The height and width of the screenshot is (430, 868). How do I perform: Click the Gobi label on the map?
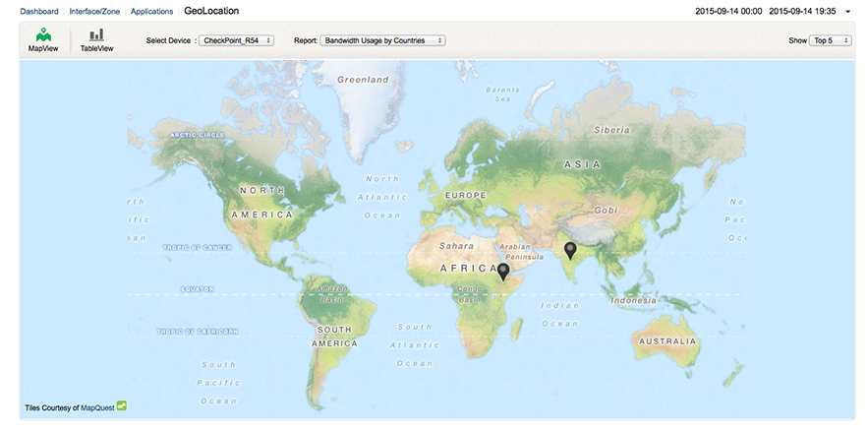[606, 211]
